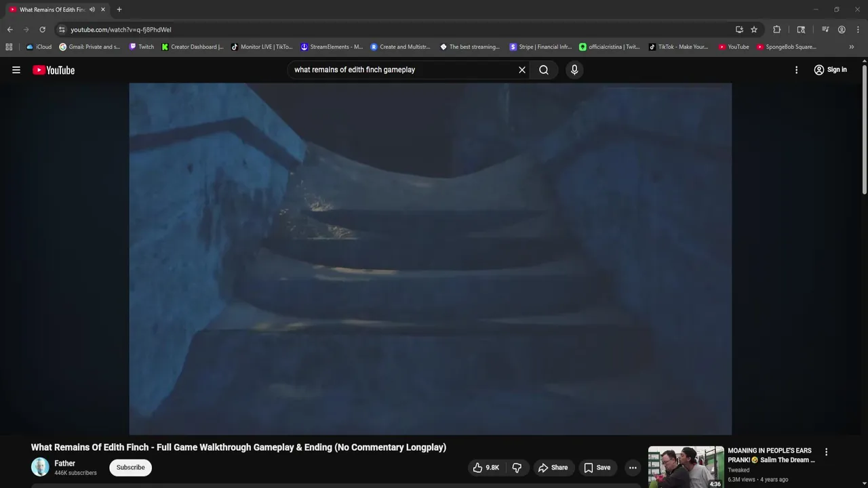Open the Moaning In People's Ears thumbnail

tap(686, 467)
